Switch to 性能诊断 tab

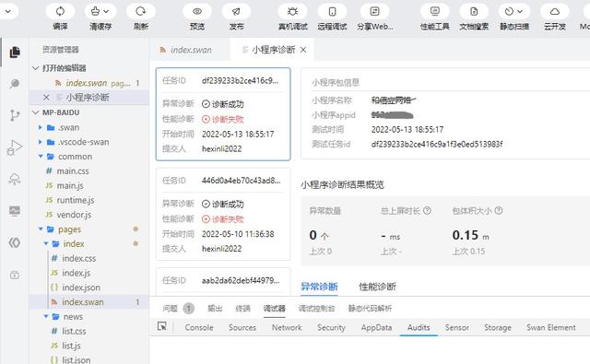tap(377, 287)
